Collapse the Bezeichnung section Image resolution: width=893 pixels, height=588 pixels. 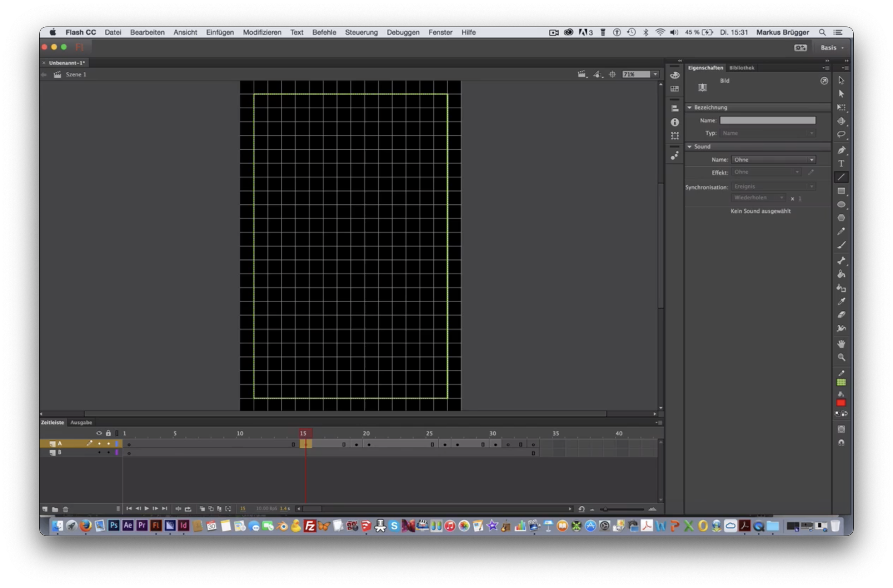(x=690, y=107)
